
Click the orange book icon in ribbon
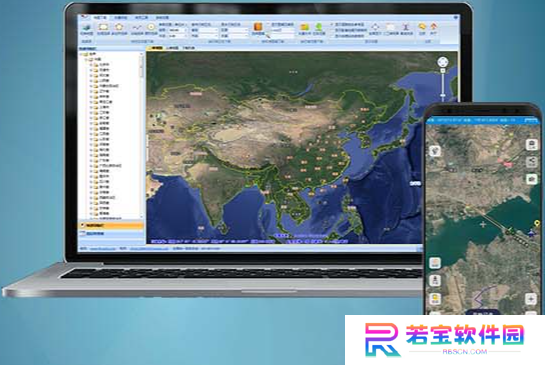[258, 28]
